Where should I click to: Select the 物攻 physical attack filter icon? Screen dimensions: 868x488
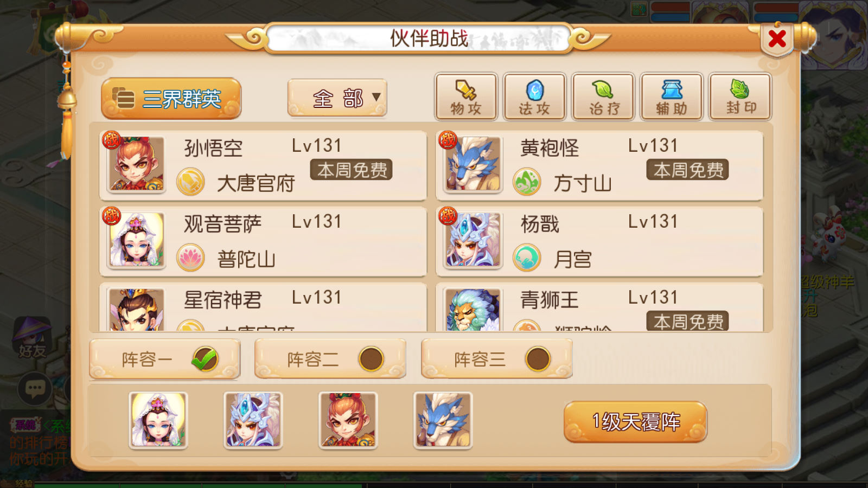(466, 97)
